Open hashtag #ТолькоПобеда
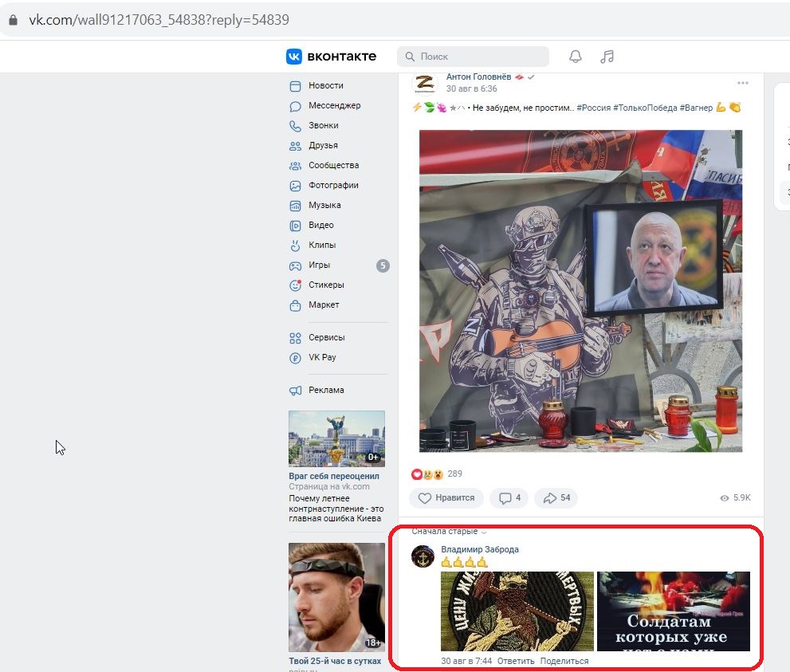 [x=645, y=108]
